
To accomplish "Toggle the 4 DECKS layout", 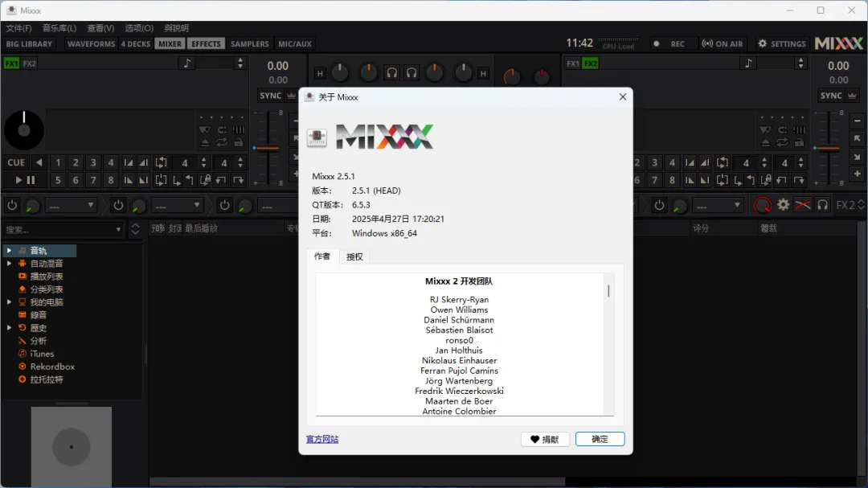I will pos(136,43).
